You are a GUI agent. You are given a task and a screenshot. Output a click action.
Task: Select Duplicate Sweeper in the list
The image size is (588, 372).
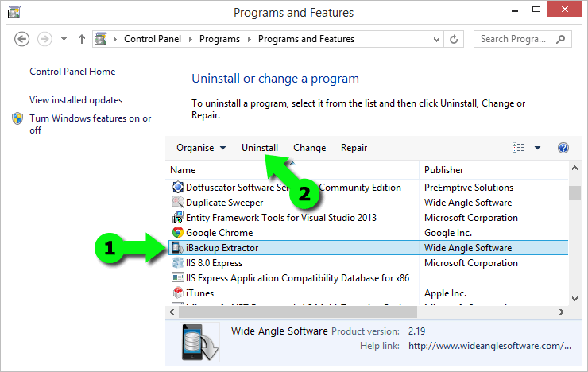[368, 203]
